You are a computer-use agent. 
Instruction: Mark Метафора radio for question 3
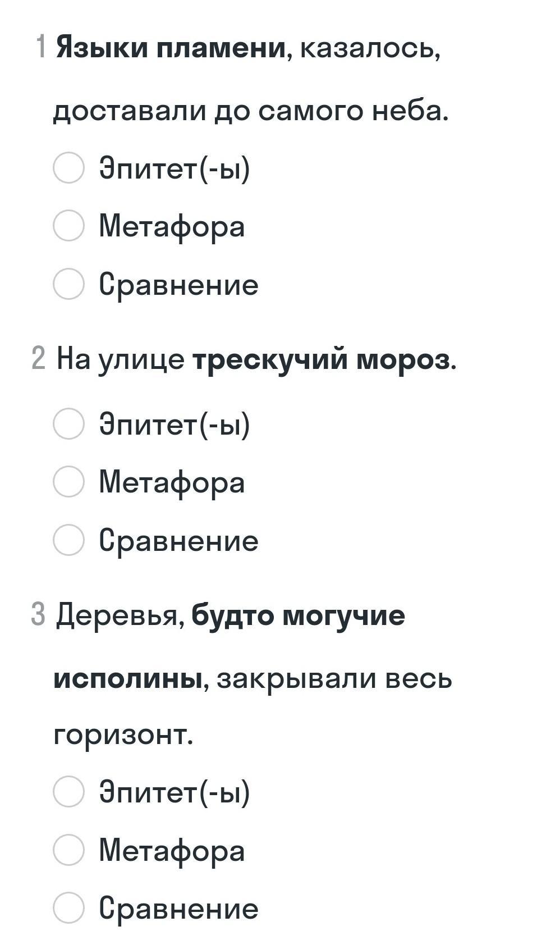point(68,850)
